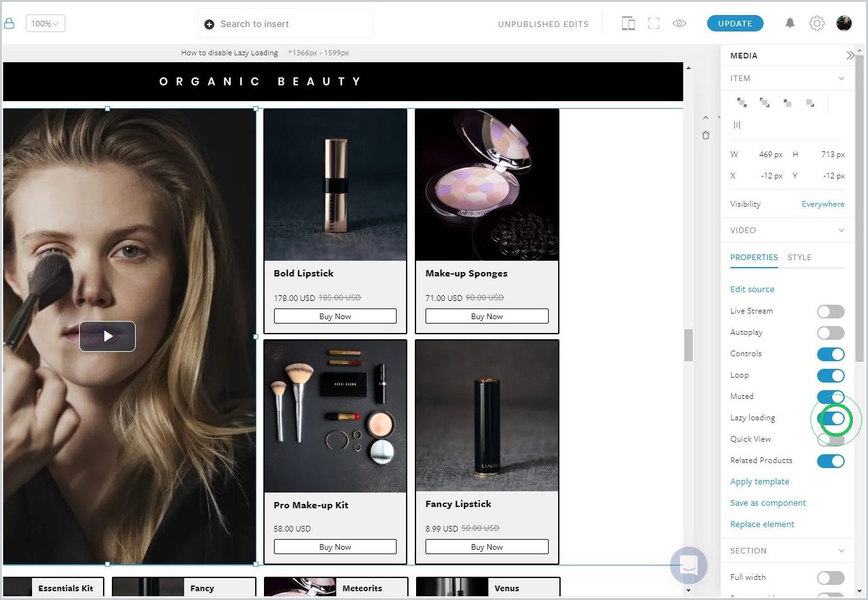Collapse the MEDIA panel with double arrows
Image resolution: width=868 pixels, height=600 pixels.
pos(850,55)
